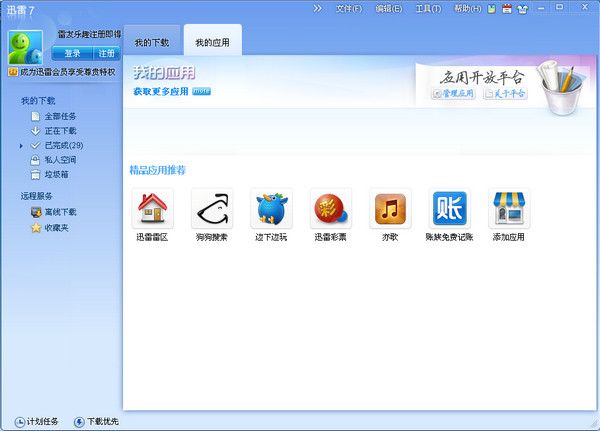Launch the 亦歌 music app
The height and width of the screenshot is (431, 600).
point(390,209)
